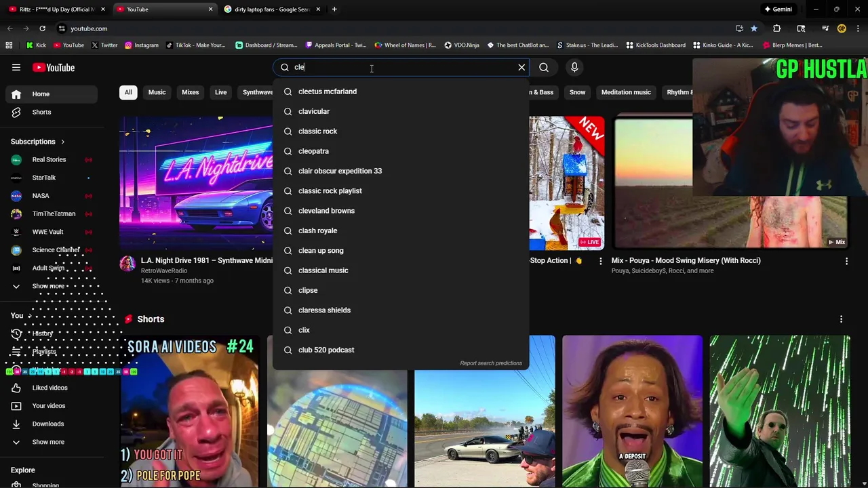Click the address bar showing youtube.com
Screen dimensions: 868x488
(x=393, y=28)
